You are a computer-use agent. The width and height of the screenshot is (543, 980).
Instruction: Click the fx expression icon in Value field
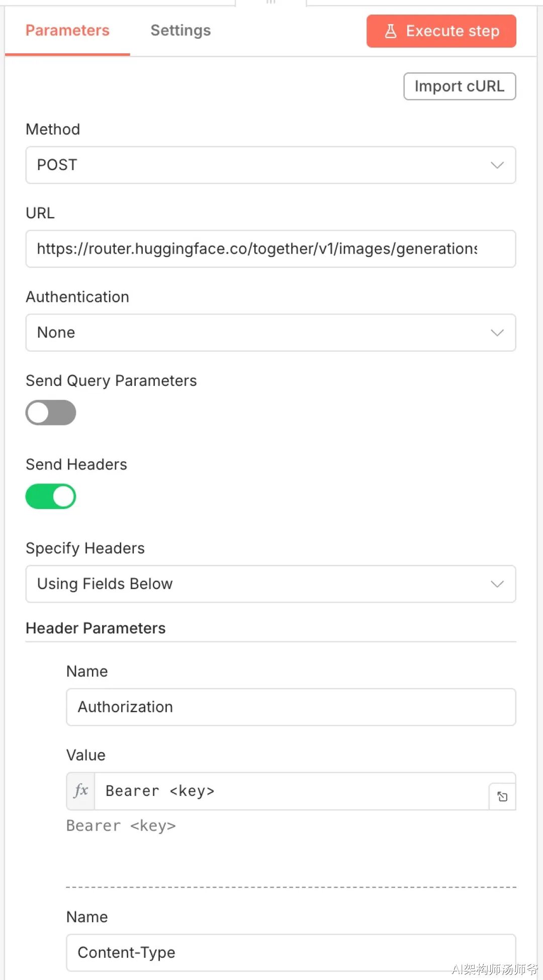[81, 791]
